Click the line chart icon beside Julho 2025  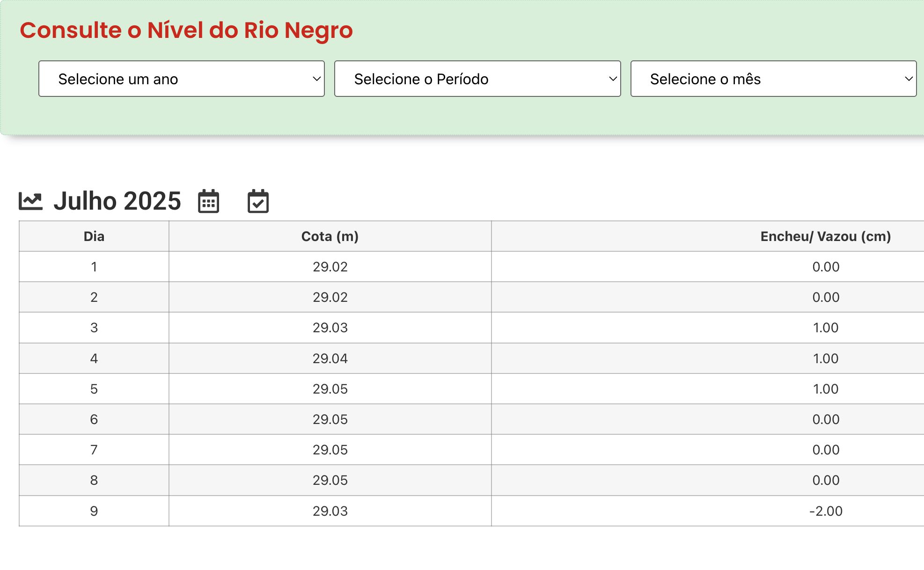tap(30, 201)
